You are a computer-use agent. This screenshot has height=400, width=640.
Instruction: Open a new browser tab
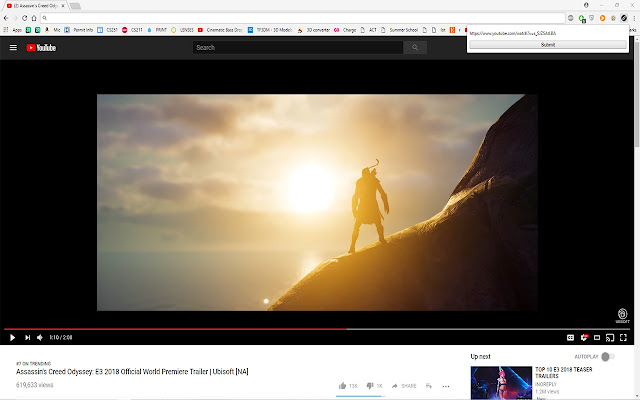click(75, 6)
